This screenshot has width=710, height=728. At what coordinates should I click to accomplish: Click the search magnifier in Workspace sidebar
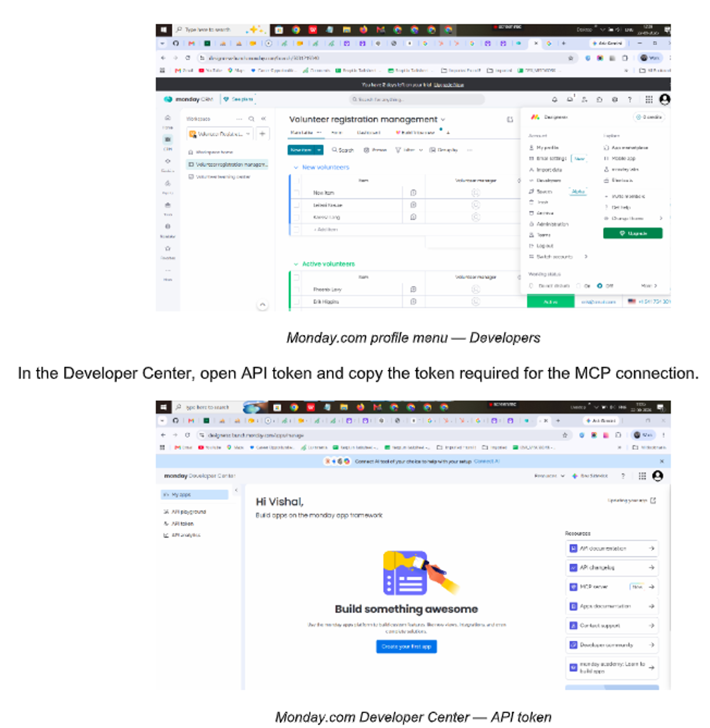(x=251, y=119)
